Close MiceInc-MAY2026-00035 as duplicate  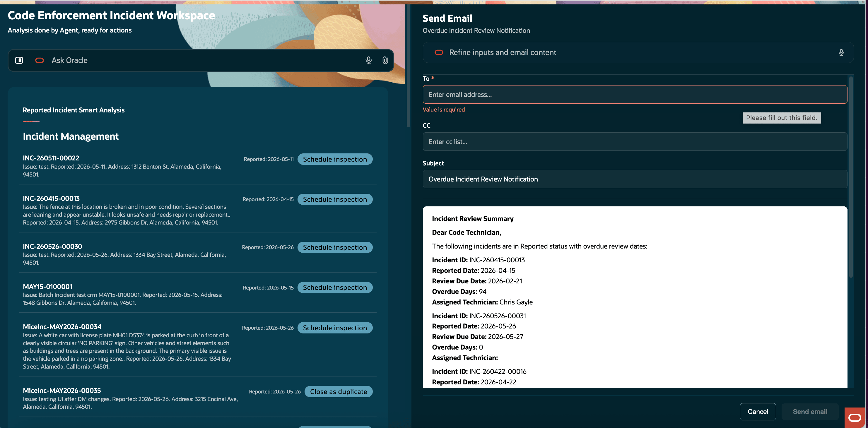(x=338, y=392)
